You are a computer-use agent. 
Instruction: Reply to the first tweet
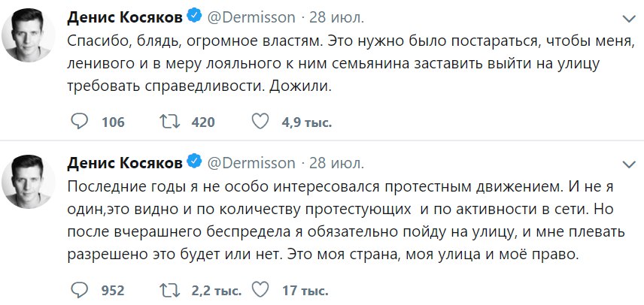point(79,122)
